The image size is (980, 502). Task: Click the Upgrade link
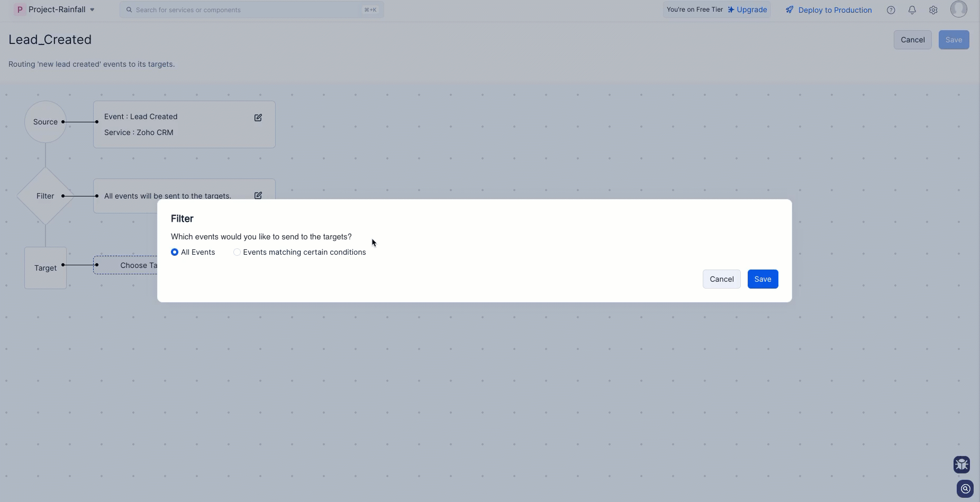747,10
